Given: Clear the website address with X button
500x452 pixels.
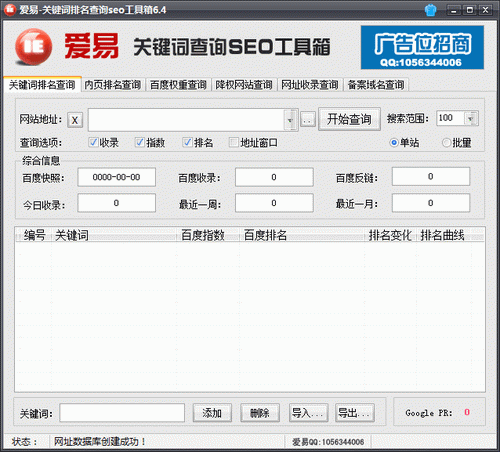Looking at the screenshot, I should tap(75, 120).
